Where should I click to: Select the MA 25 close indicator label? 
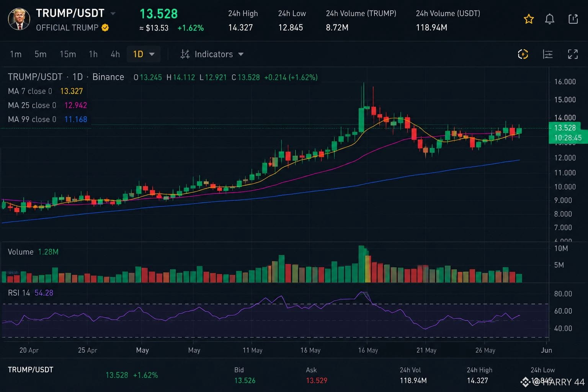point(32,105)
